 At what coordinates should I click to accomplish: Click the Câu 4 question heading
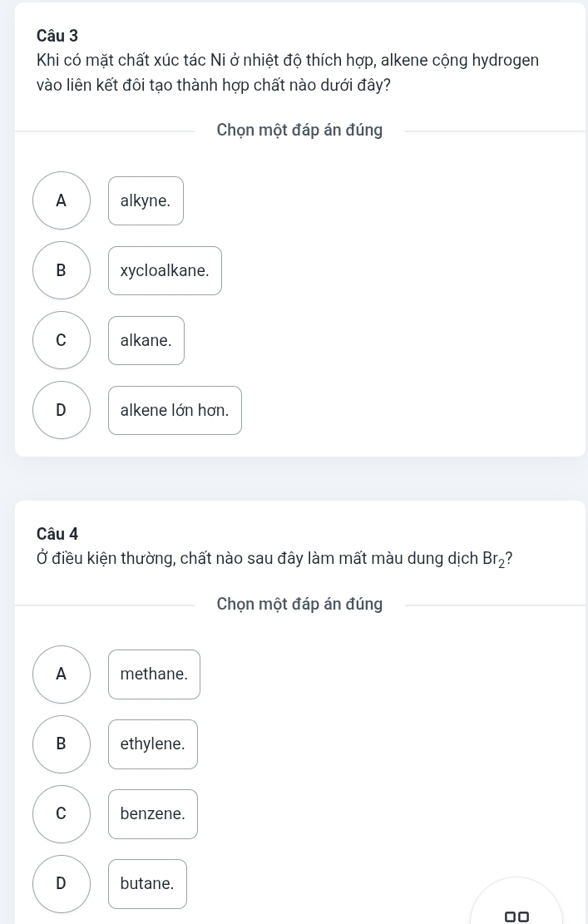(x=57, y=534)
